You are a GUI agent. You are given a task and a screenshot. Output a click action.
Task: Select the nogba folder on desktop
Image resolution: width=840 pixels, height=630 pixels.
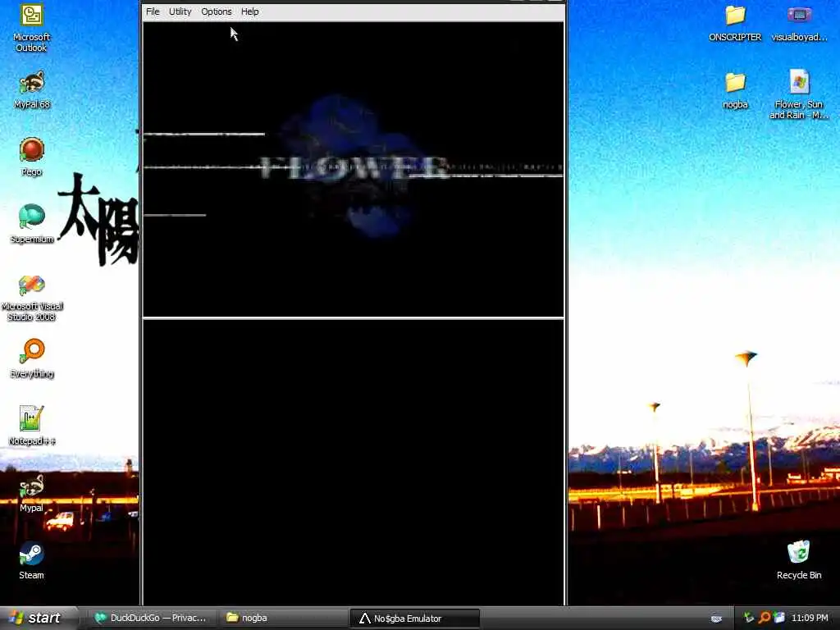735,90
